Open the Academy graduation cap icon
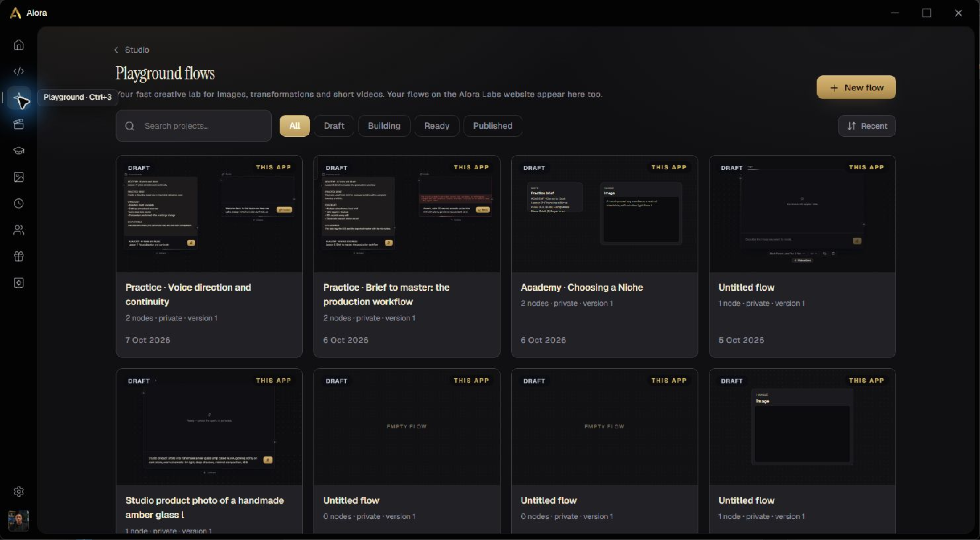The image size is (980, 540). pos(19,151)
